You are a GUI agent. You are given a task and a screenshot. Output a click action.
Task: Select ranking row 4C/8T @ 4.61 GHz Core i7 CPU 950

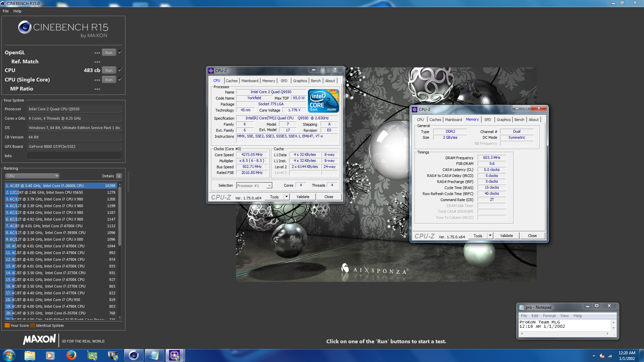[61, 300]
